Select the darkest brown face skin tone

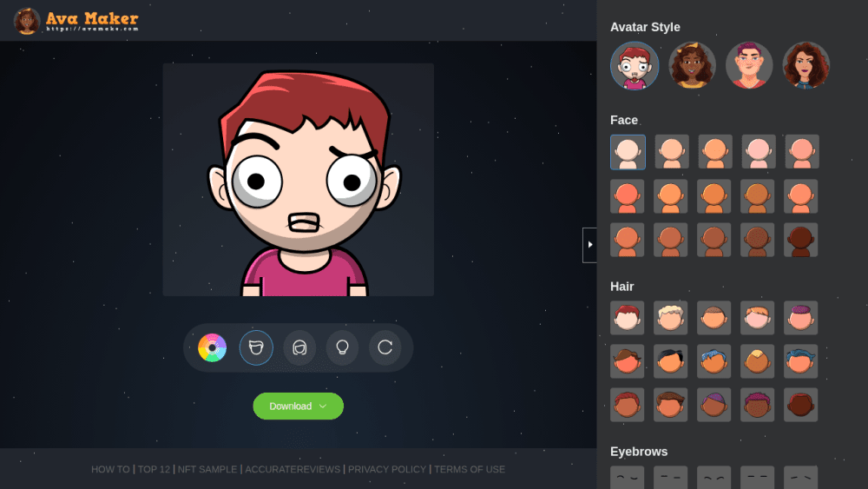tap(800, 240)
